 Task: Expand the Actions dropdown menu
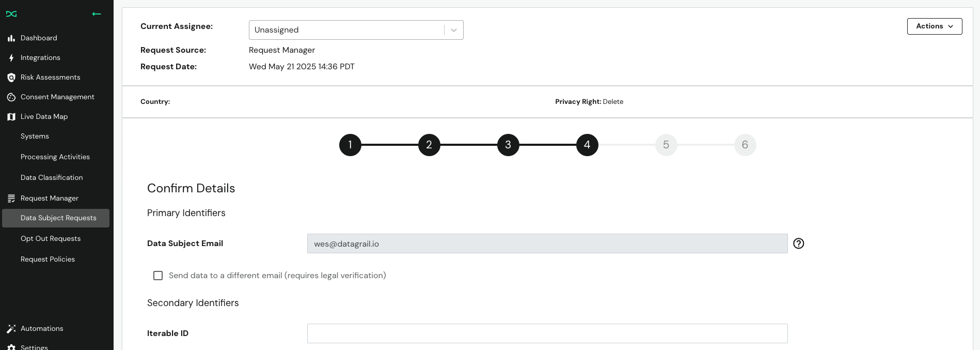935,26
